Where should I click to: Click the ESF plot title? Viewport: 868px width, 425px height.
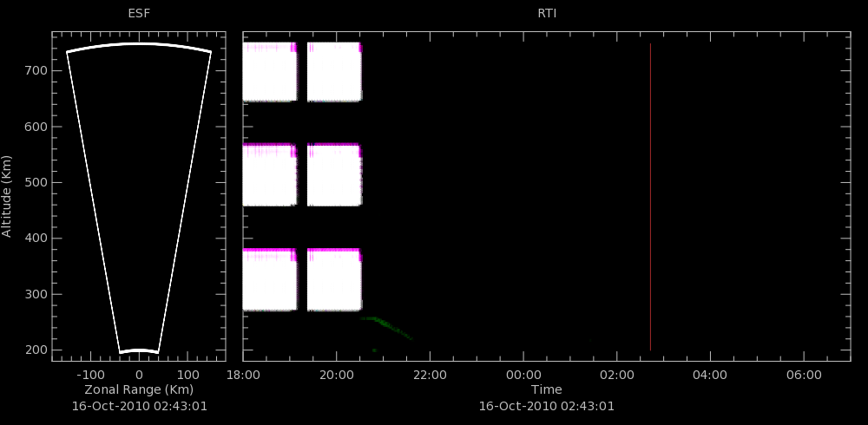[139, 14]
